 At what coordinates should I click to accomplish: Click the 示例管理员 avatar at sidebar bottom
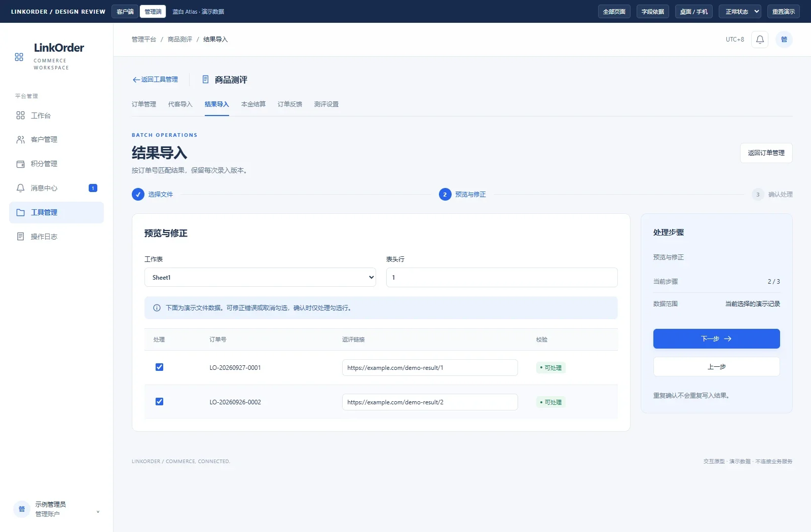pyautogui.click(x=22, y=509)
